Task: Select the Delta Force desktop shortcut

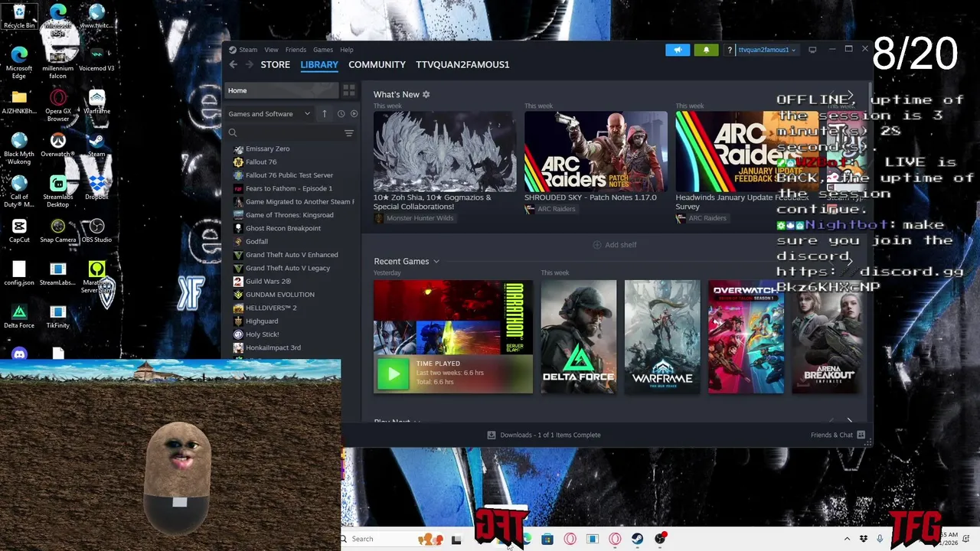Action: [x=19, y=316]
